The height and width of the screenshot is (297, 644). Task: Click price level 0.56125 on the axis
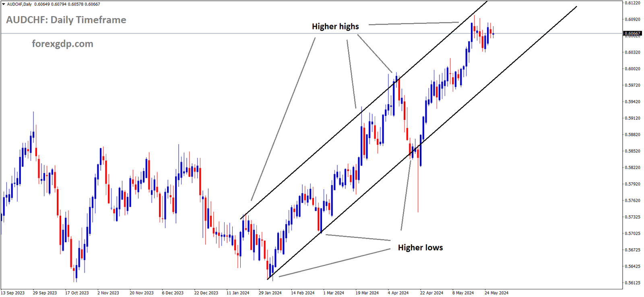(x=632, y=283)
